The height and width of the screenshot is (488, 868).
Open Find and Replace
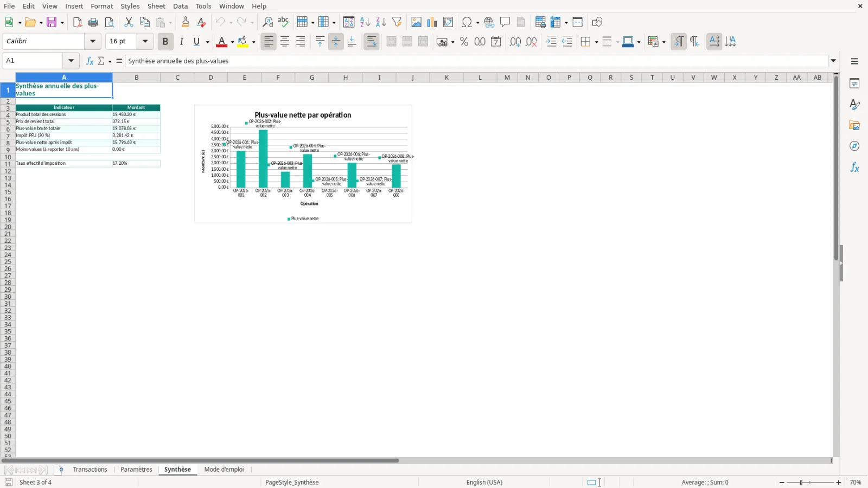(267, 22)
